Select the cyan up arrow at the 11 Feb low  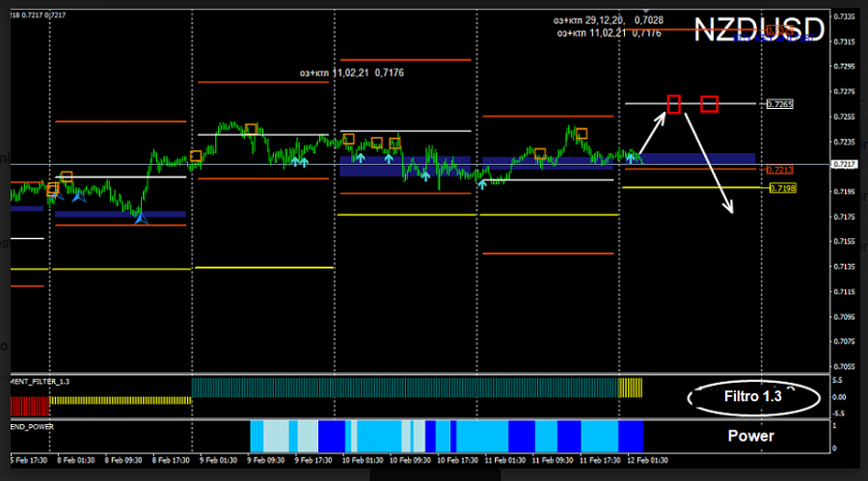(482, 183)
